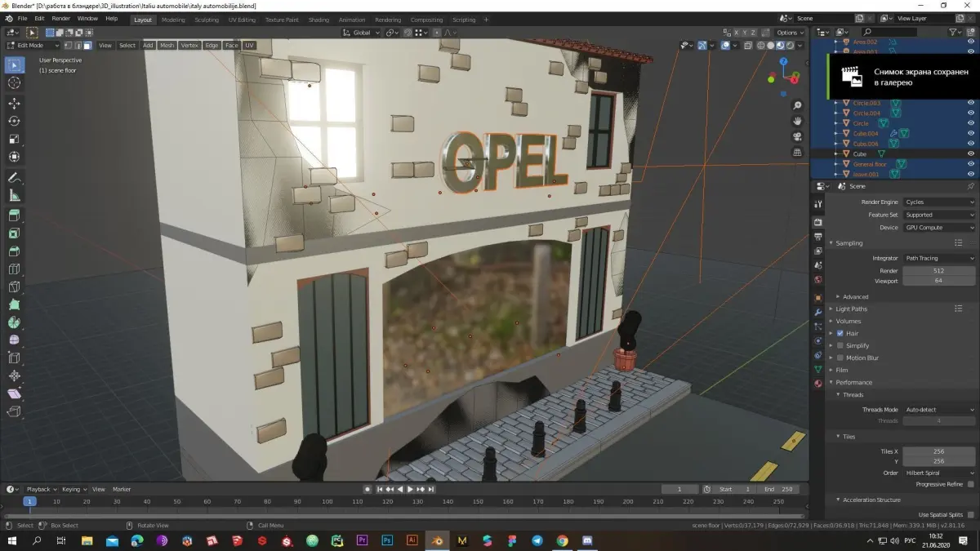Select the Poly Build tool

pyautogui.click(x=14, y=304)
